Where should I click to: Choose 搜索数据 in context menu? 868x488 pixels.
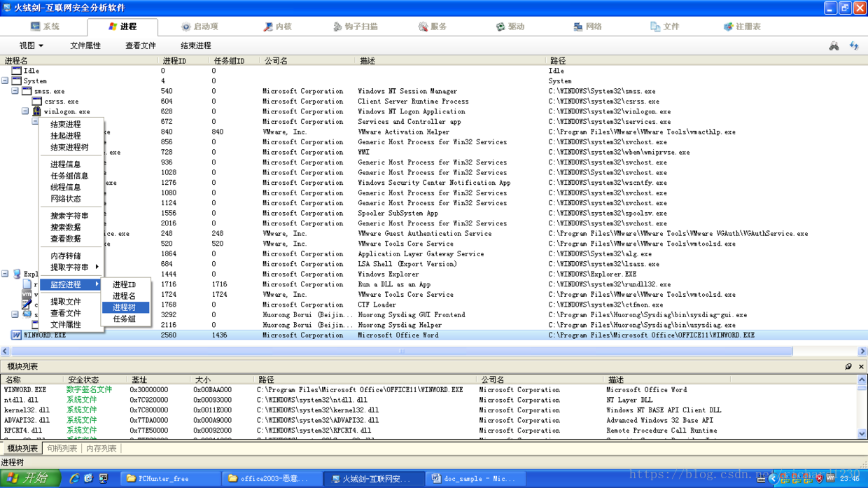66,228
